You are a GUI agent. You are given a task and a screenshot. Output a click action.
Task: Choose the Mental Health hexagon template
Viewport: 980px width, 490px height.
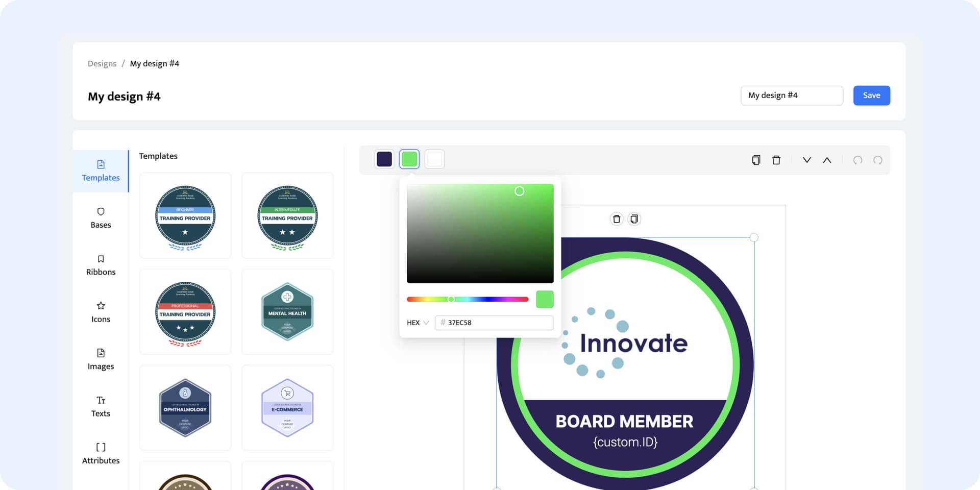[x=287, y=311]
